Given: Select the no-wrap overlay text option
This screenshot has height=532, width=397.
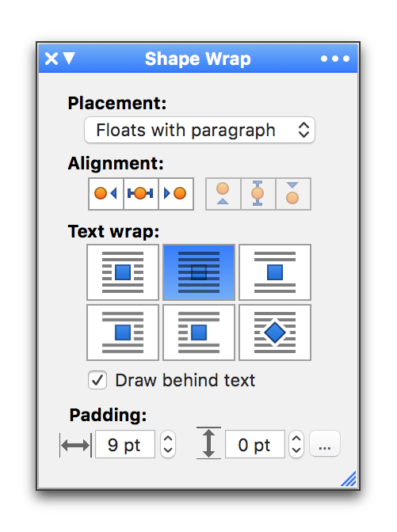Looking at the screenshot, I should pos(199,272).
